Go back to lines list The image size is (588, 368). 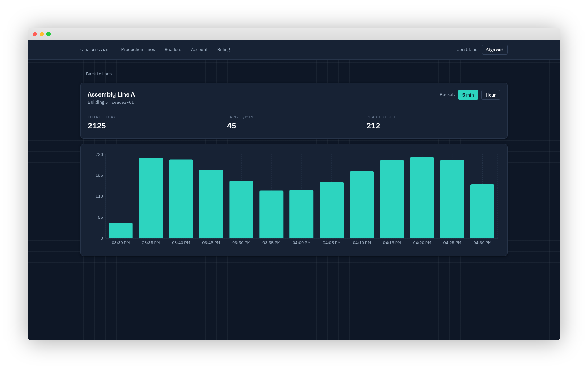[x=96, y=74]
